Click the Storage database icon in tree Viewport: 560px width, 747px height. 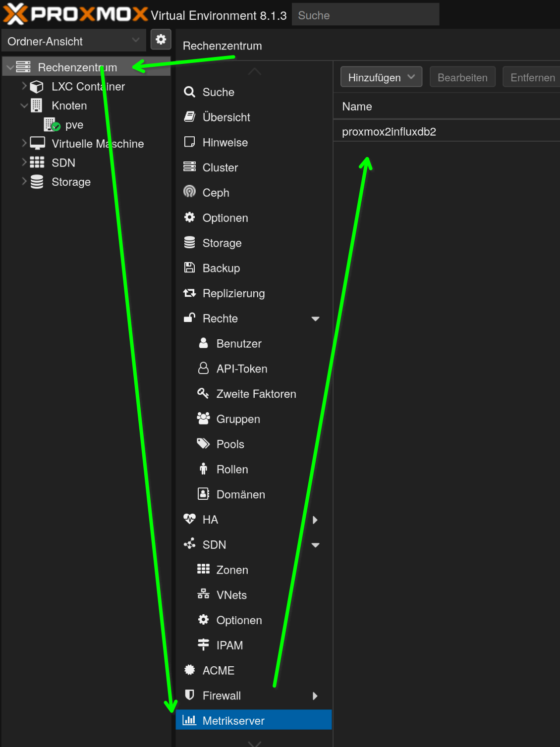[x=37, y=182]
